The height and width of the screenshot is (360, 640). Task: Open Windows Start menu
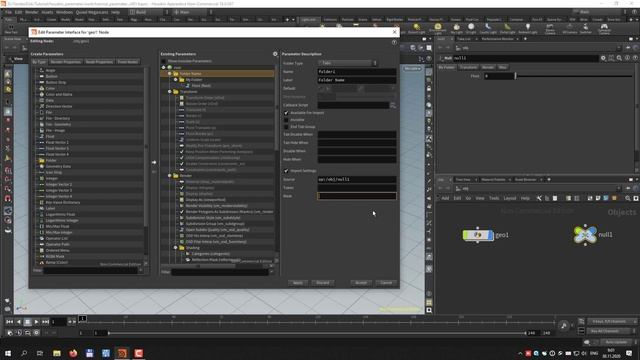click(x=8, y=353)
